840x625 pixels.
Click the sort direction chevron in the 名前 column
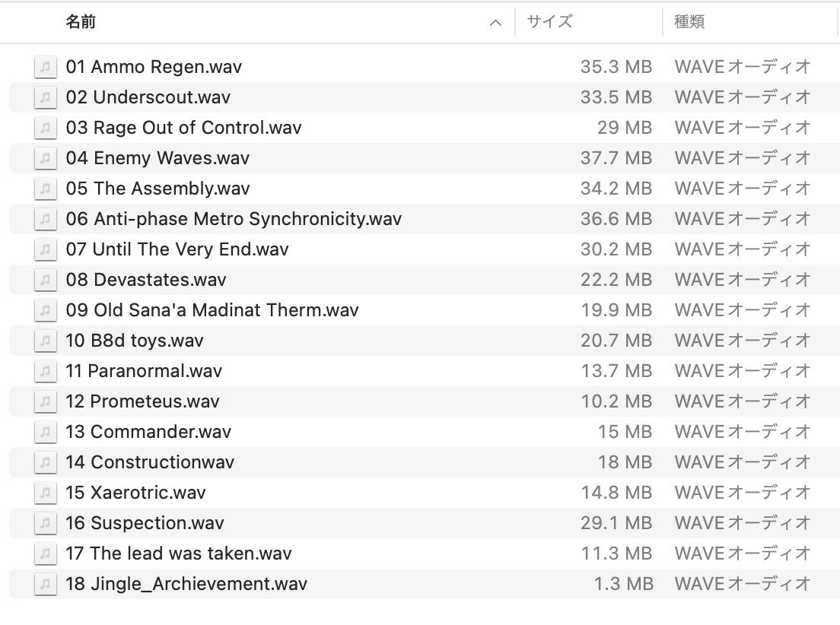click(496, 22)
